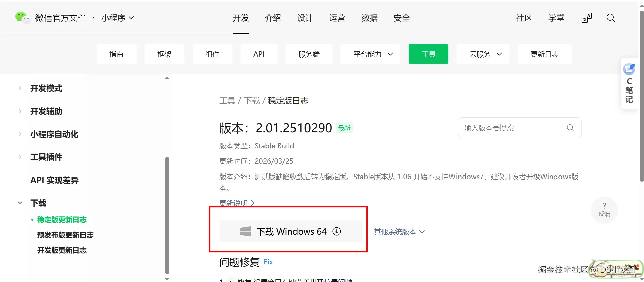Open the search magnifier in top navigation
644x282 pixels.
(611, 18)
